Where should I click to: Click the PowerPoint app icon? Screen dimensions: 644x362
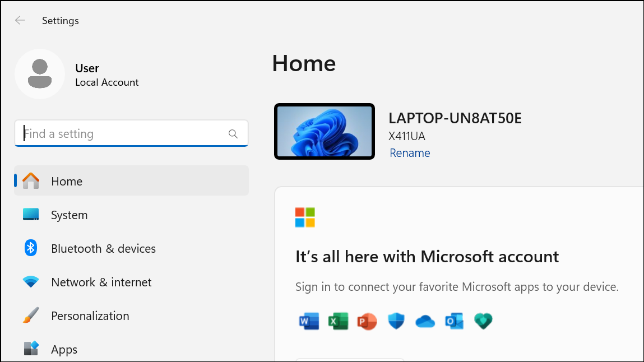pyautogui.click(x=367, y=321)
